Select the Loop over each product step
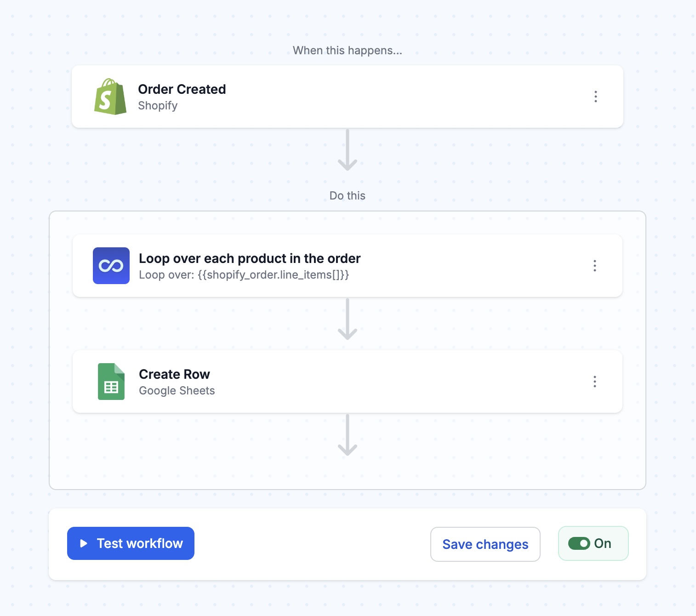 coord(347,266)
